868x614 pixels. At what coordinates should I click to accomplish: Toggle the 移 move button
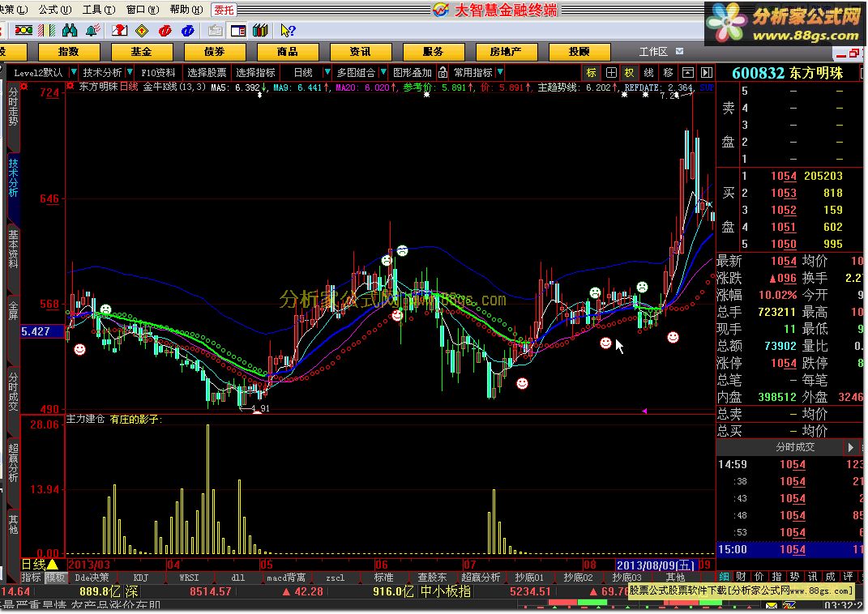668,72
